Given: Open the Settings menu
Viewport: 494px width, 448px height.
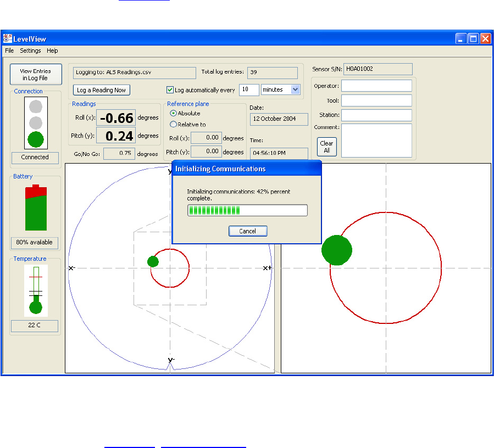Looking at the screenshot, I should pyautogui.click(x=30, y=51).
